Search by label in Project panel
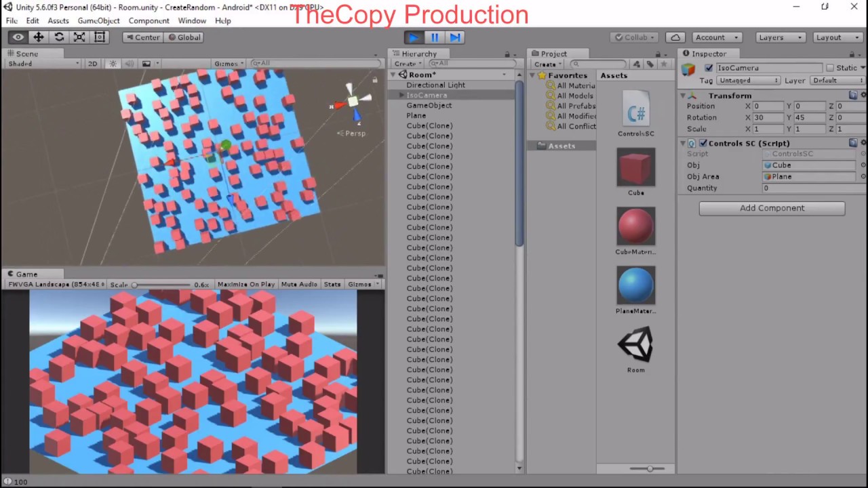This screenshot has width=868, height=488. pyautogui.click(x=650, y=64)
